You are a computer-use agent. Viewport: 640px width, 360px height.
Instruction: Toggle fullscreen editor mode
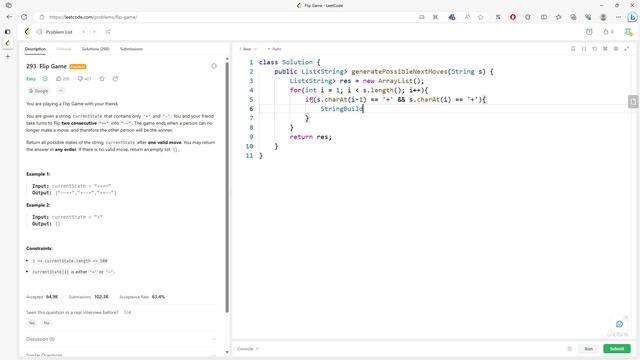[x=627, y=49]
